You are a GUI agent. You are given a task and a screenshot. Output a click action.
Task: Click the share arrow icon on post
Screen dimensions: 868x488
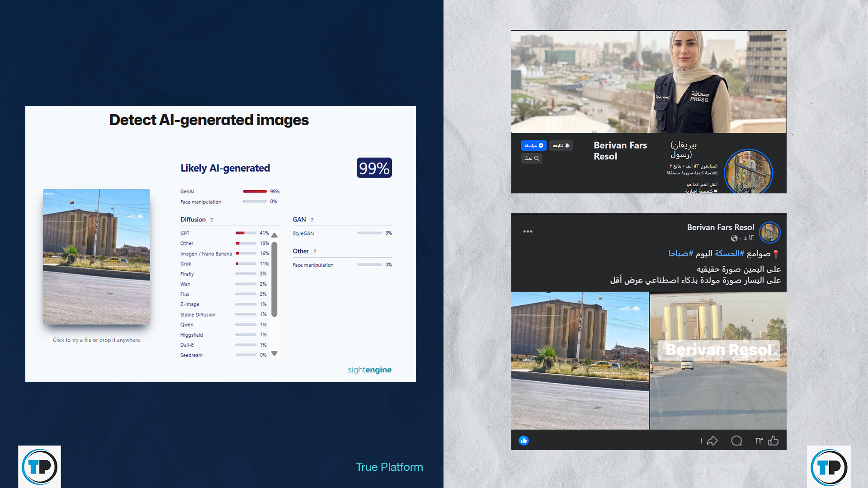pyautogui.click(x=712, y=441)
